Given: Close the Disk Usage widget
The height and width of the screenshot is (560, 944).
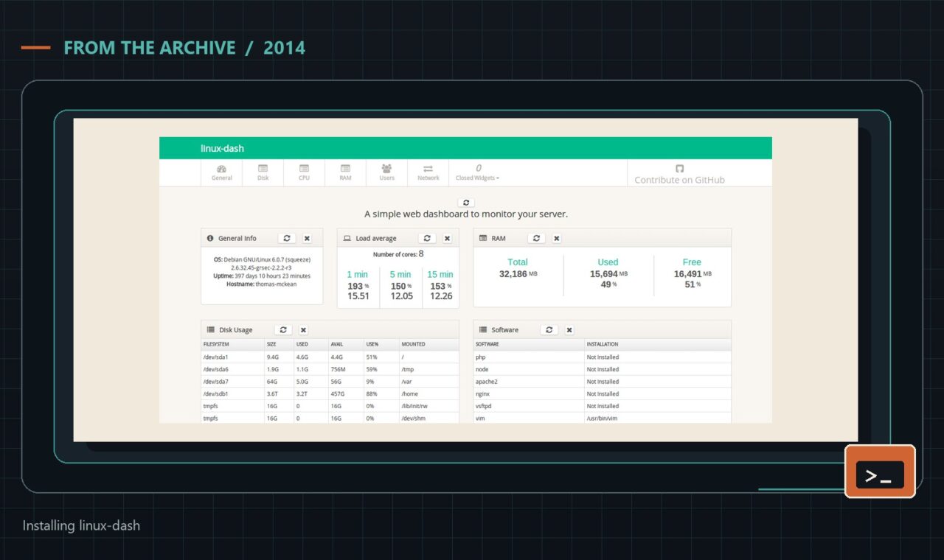Looking at the screenshot, I should click(303, 329).
